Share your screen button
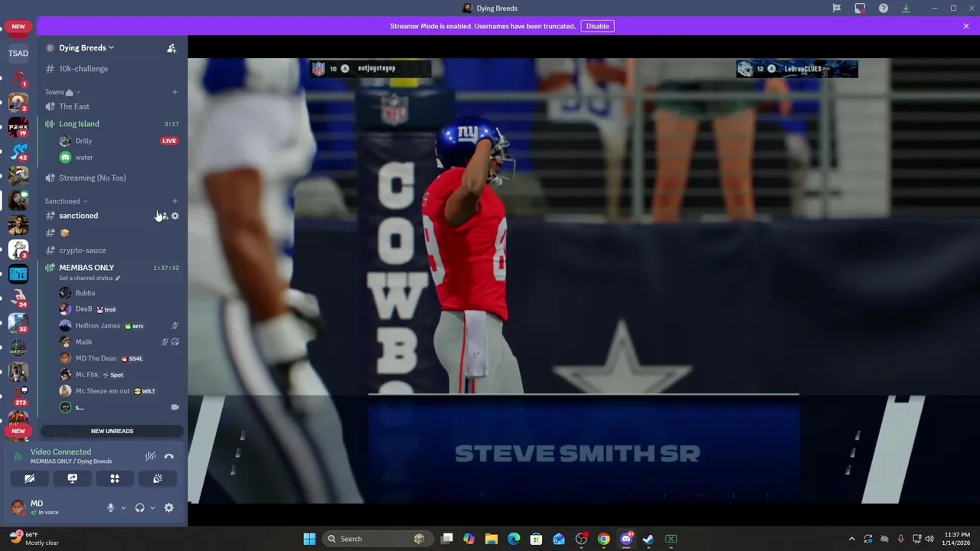The image size is (980, 551). coord(72,478)
